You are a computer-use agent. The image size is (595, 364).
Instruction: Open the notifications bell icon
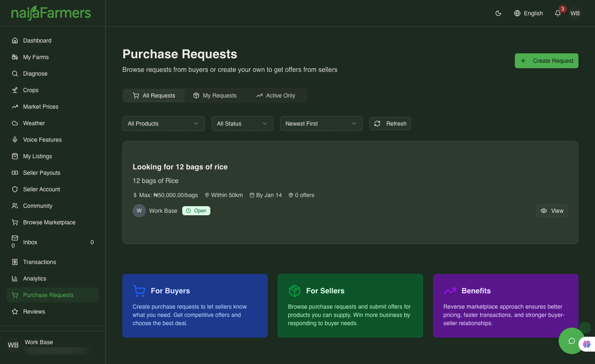click(x=558, y=13)
